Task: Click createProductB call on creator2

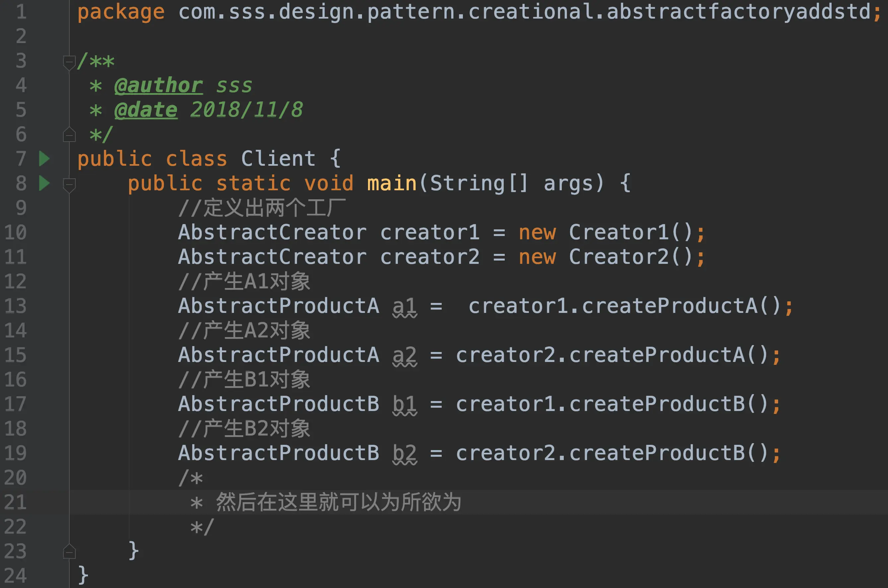Action: coord(657,453)
